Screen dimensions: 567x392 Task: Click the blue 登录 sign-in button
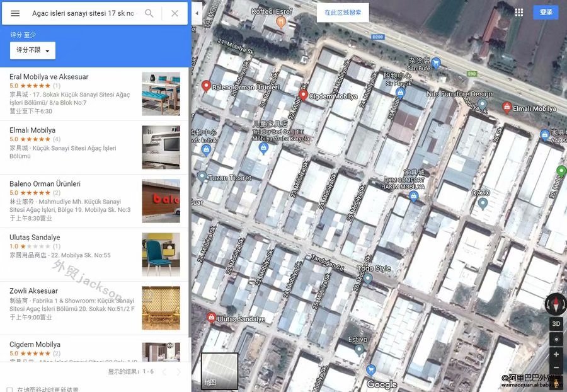click(x=546, y=13)
